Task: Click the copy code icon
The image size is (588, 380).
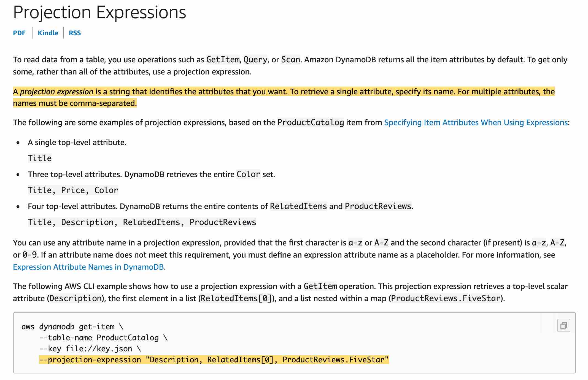Action: pyautogui.click(x=563, y=326)
